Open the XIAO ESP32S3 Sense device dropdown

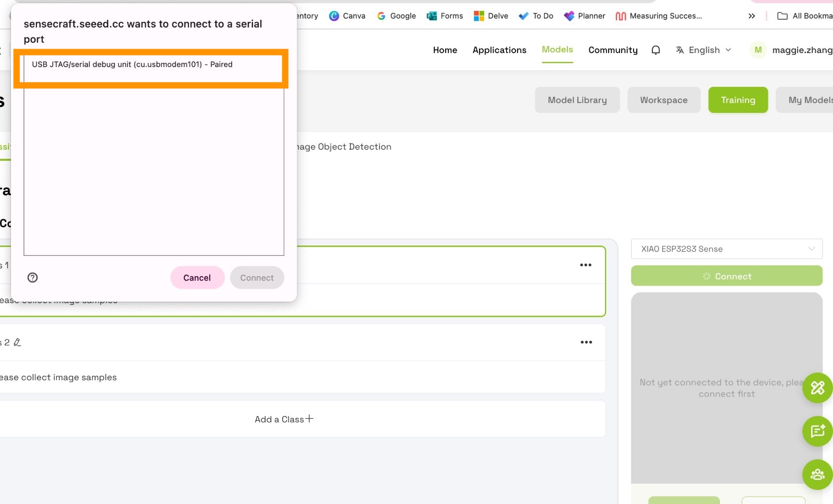pos(727,249)
